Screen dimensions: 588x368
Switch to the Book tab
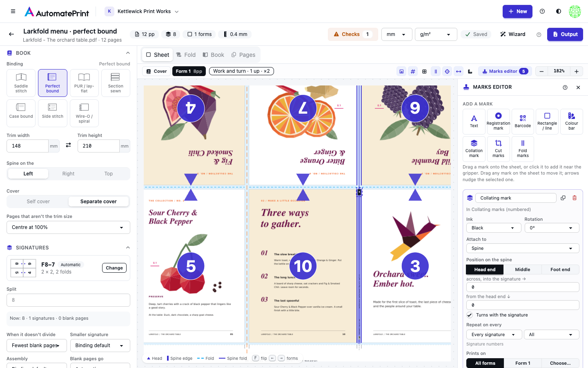coord(214,55)
